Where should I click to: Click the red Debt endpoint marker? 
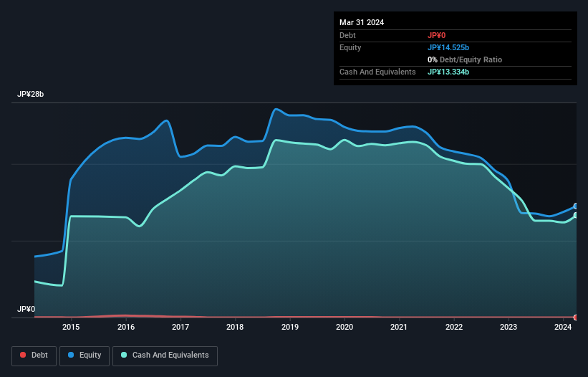coord(576,318)
